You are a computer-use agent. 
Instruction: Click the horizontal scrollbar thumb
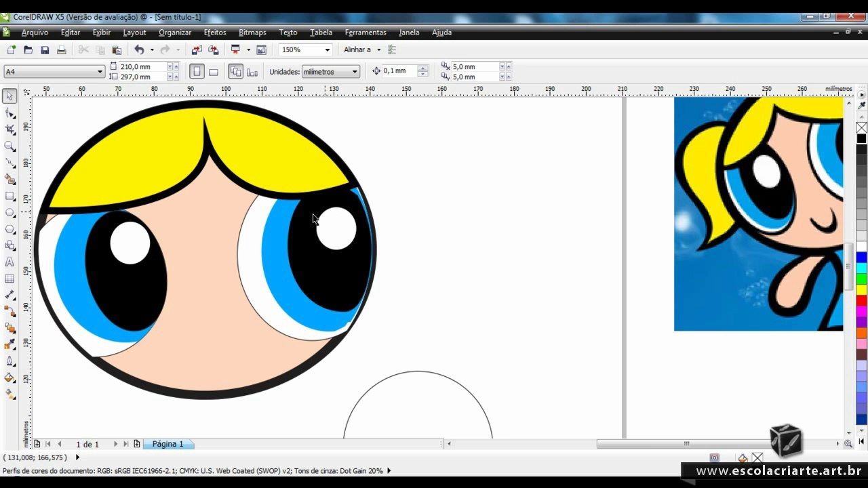pyautogui.click(x=687, y=444)
